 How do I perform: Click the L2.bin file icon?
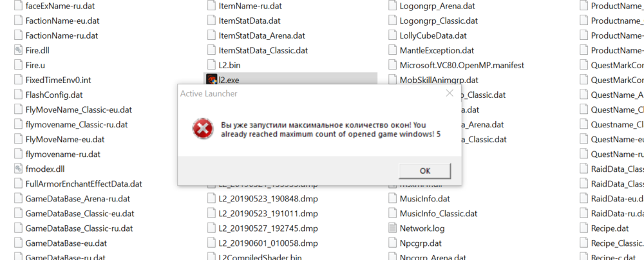click(212, 65)
